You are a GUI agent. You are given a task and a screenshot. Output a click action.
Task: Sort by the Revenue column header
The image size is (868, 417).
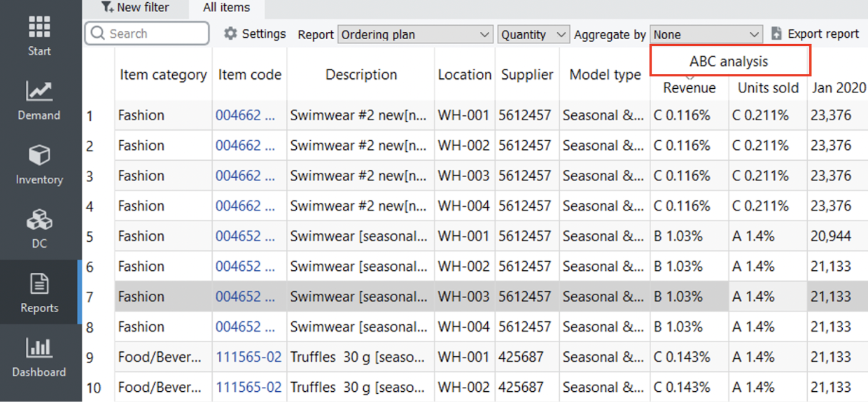click(x=689, y=88)
